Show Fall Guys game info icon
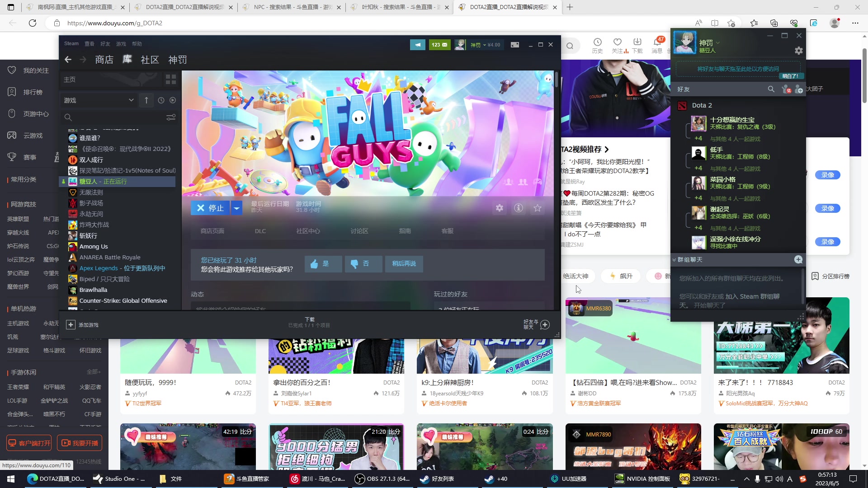The width and height of the screenshot is (868, 488). pos(519,208)
